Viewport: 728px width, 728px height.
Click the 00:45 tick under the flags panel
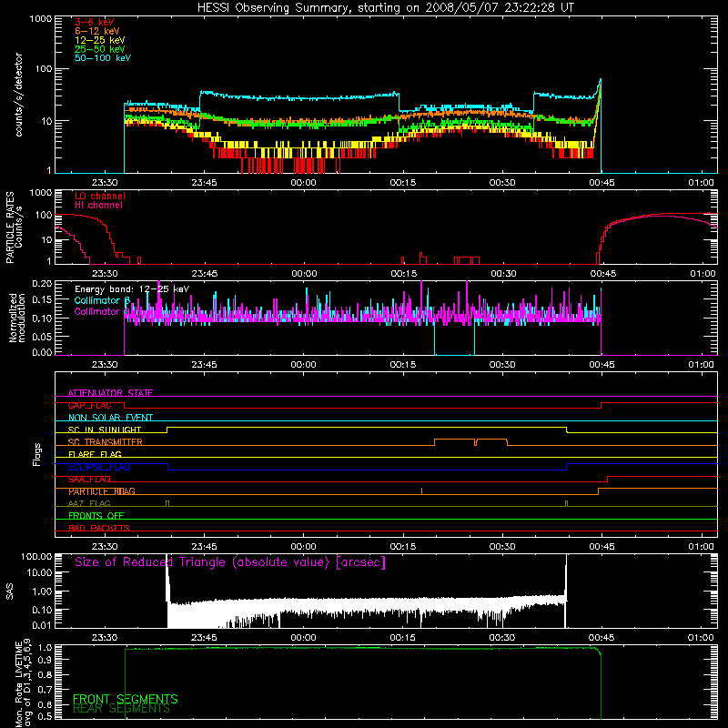click(x=602, y=547)
